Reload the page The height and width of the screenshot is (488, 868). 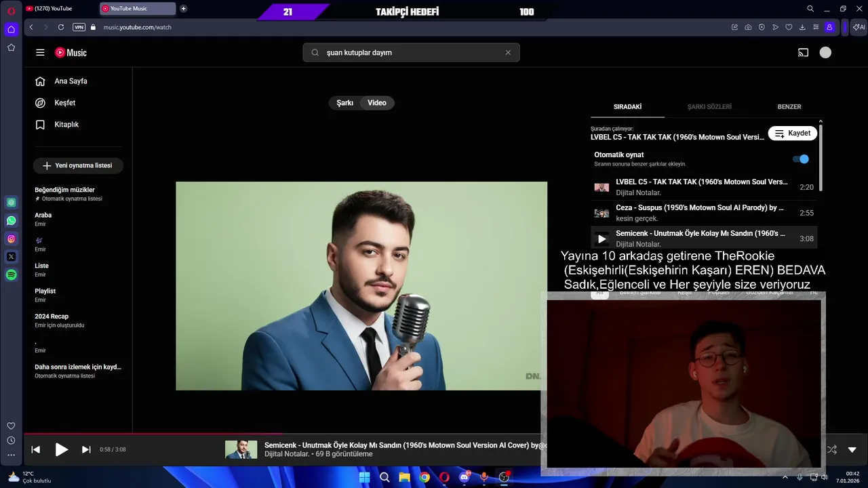pyautogui.click(x=61, y=27)
